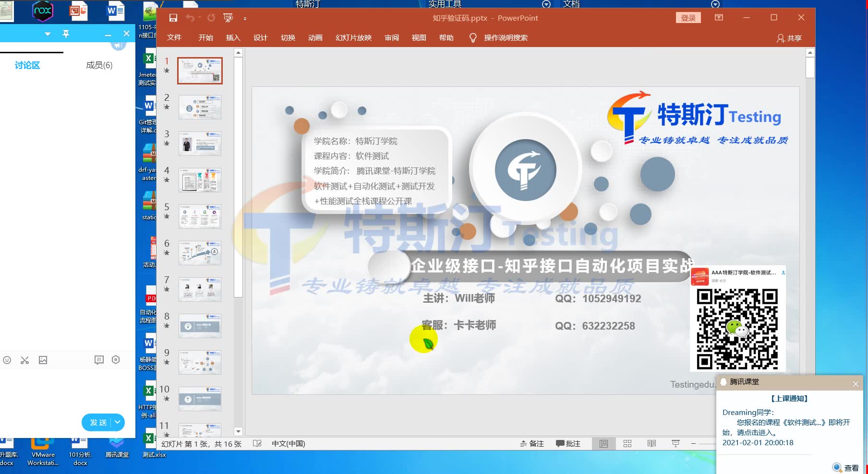The image size is (868, 474).
Task: Open the 视图 view tab
Action: (x=419, y=37)
